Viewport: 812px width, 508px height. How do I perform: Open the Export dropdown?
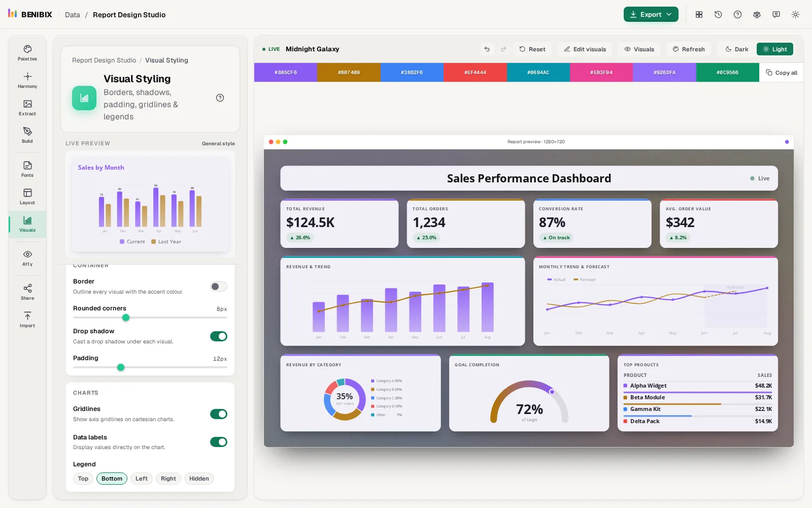click(x=651, y=14)
